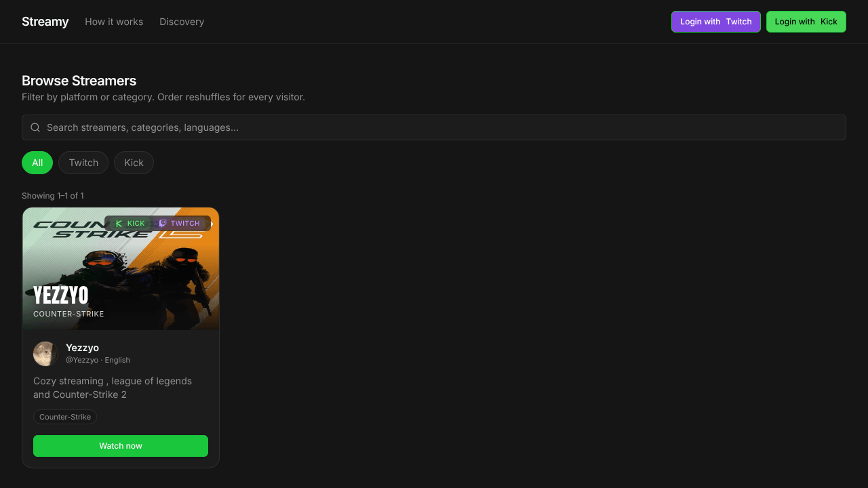Viewport: 868px width, 488px height.
Task: Go to the Discovery page
Action: click(182, 22)
